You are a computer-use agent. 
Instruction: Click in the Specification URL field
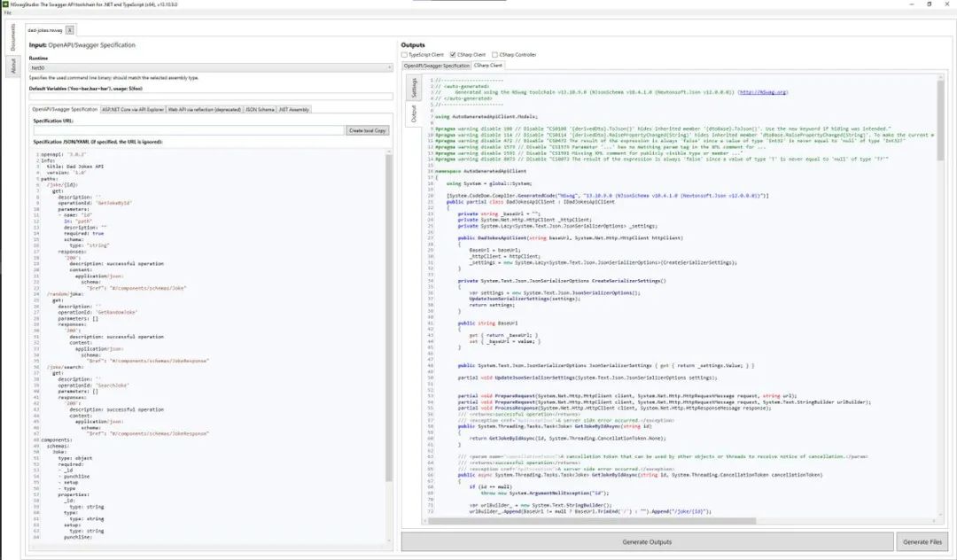tap(186, 130)
